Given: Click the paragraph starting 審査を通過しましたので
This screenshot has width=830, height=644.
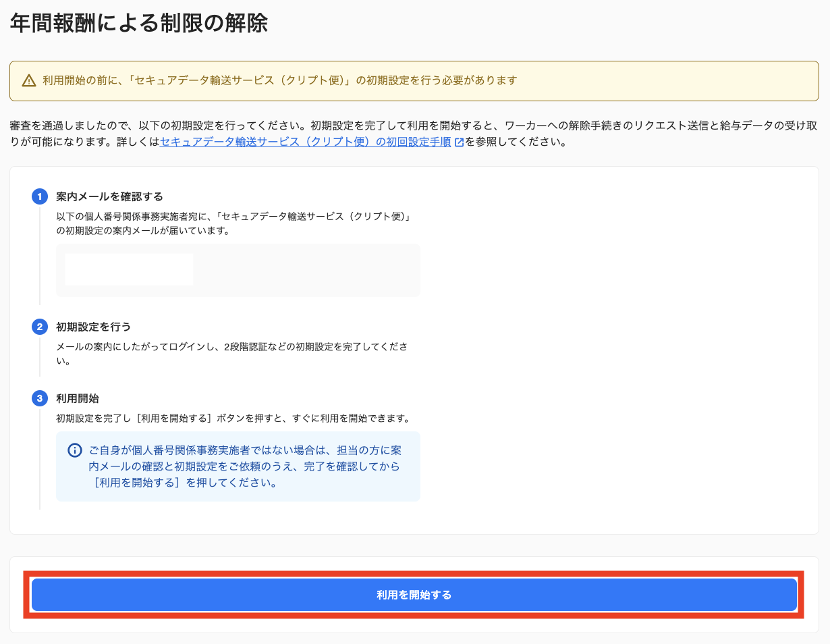Looking at the screenshot, I should (413, 134).
